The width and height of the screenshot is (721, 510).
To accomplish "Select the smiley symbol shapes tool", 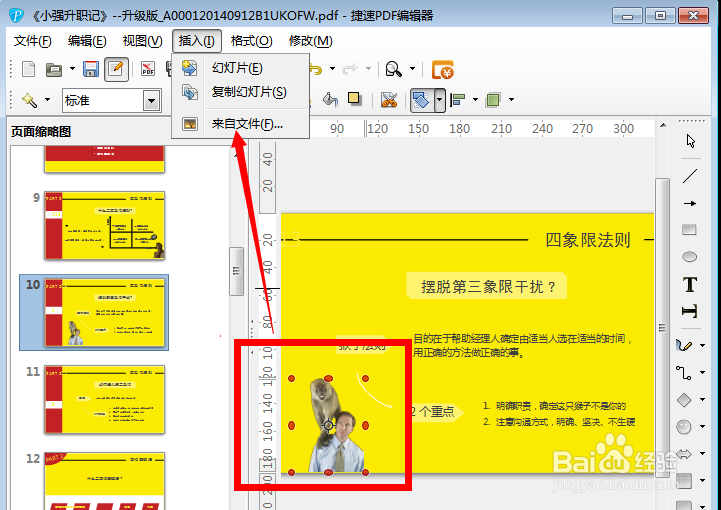I will point(684,427).
